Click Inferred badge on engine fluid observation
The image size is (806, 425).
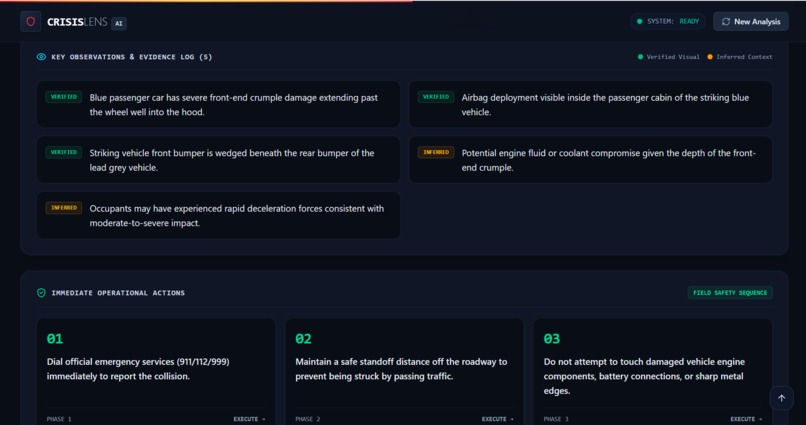tap(436, 152)
